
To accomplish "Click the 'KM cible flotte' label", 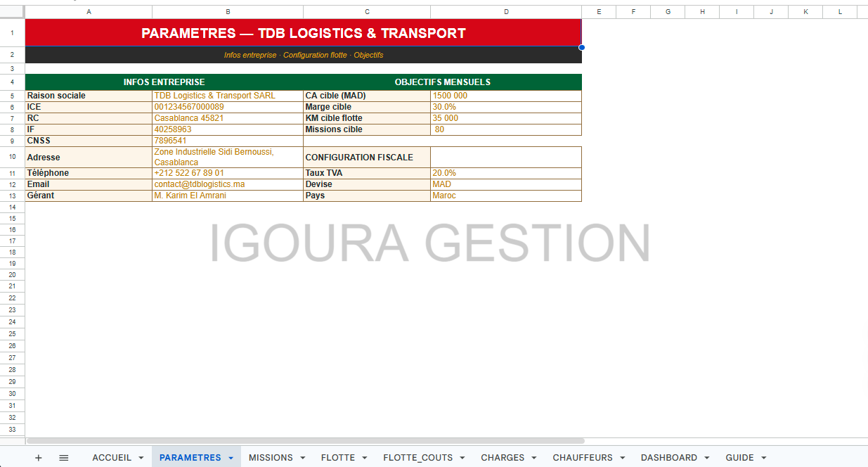I will click(x=367, y=118).
